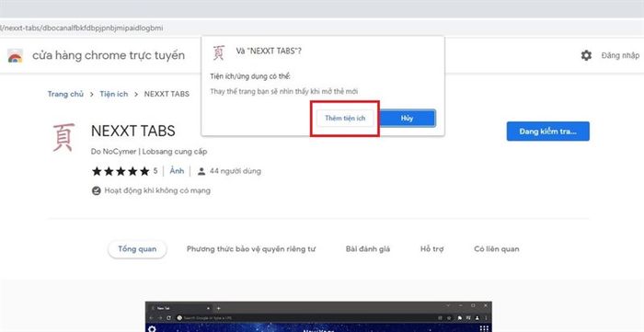Click the 44 người dùng text
The image size is (644, 332).
pos(235,171)
